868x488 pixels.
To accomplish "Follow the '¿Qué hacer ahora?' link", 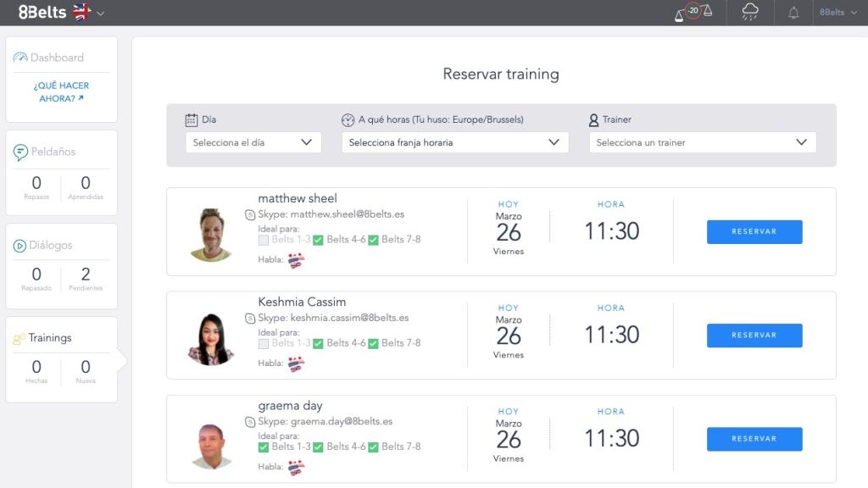I will [x=61, y=91].
